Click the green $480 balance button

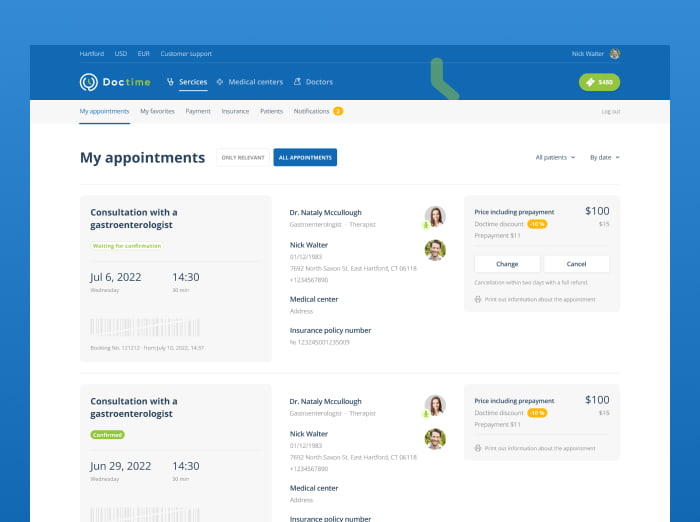[x=599, y=82]
